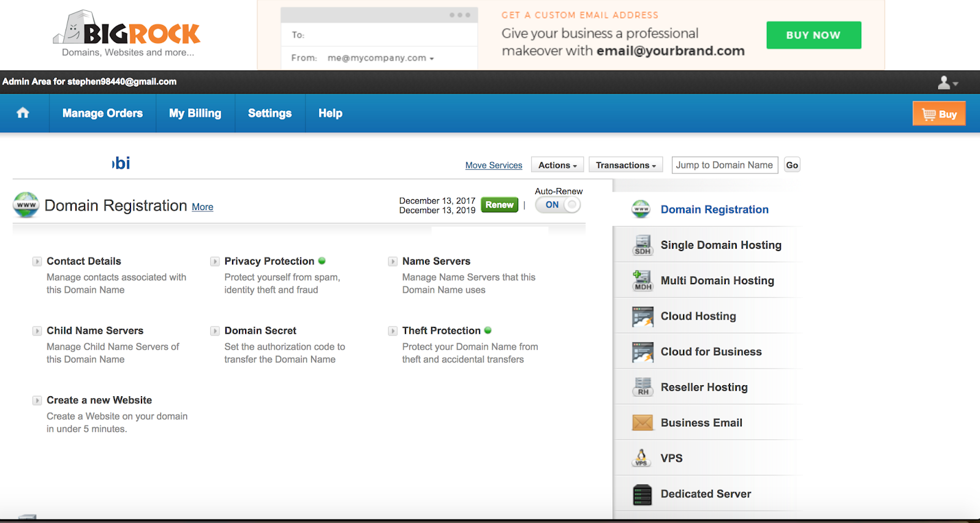This screenshot has width=980, height=523.
Task: Expand the Child Name Servers arrow
Action: 37,331
